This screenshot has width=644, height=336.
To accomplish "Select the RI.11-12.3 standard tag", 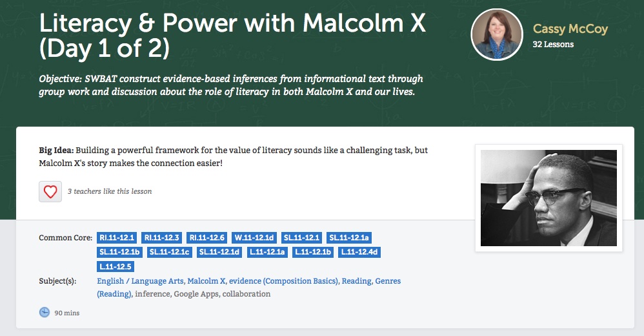I will (x=162, y=238).
